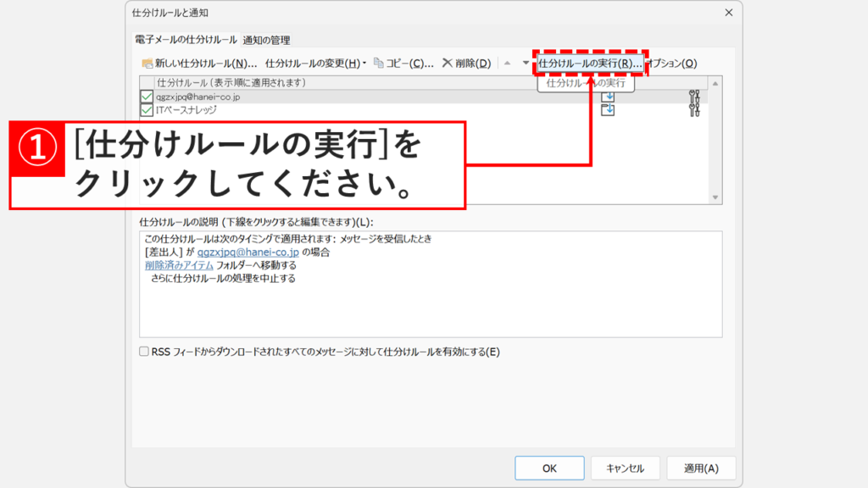This screenshot has width=868, height=488.
Task: Move the selected rule up in priority
Action: point(507,62)
